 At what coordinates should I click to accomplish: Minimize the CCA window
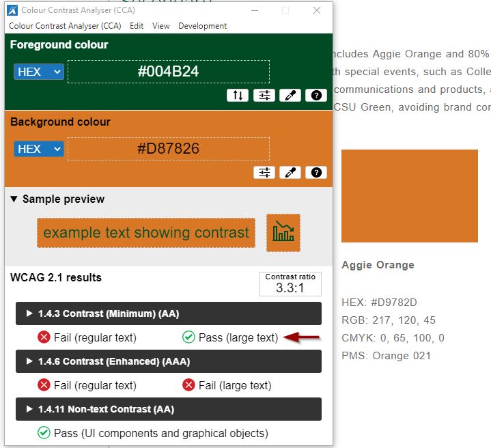pyautogui.click(x=255, y=10)
